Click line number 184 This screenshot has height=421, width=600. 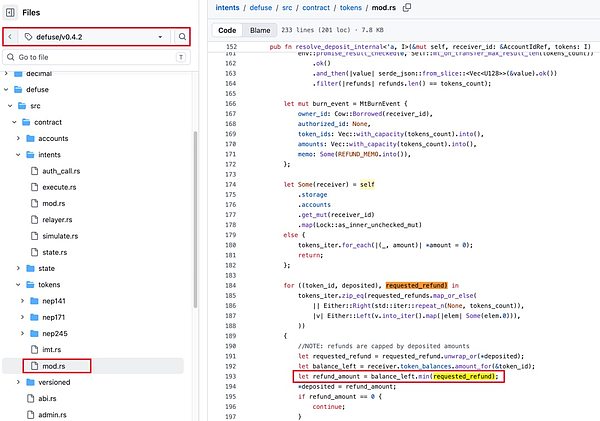pyautogui.click(x=231, y=286)
